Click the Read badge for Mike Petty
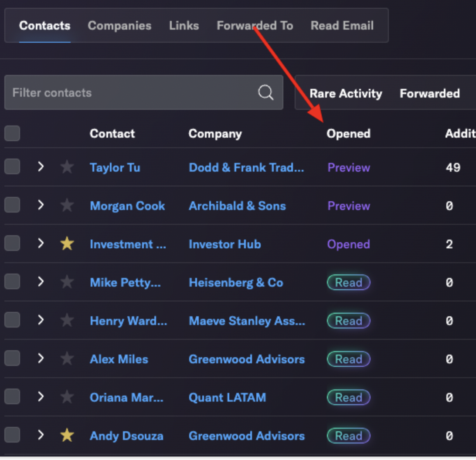Image resolution: width=476 pixels, height=460 pixels. [349, 283]
